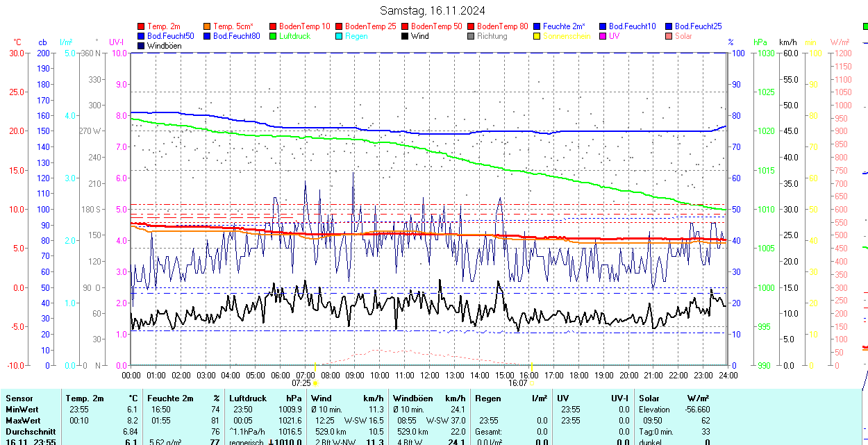This screenshot has height=445, width=868.
Task: Click the pink Solar legend swatch
Action: point(669,36)
